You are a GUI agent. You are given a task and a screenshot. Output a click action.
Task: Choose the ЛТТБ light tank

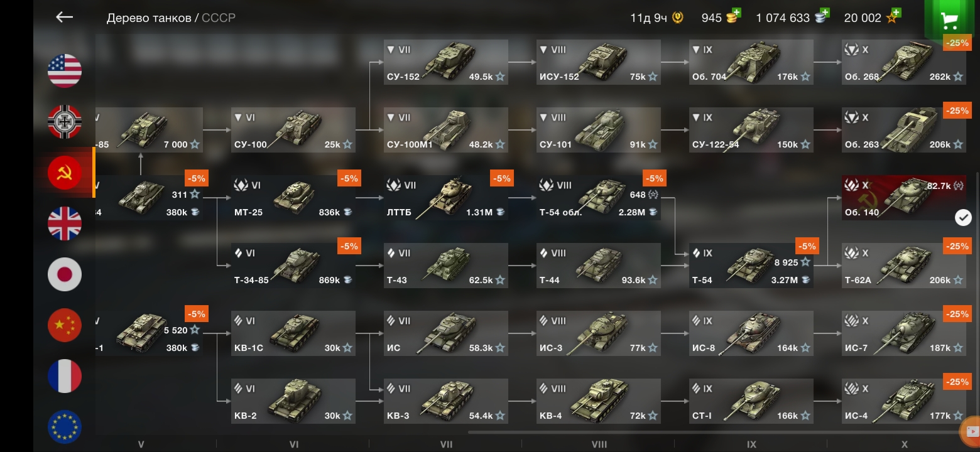(446, 198)
